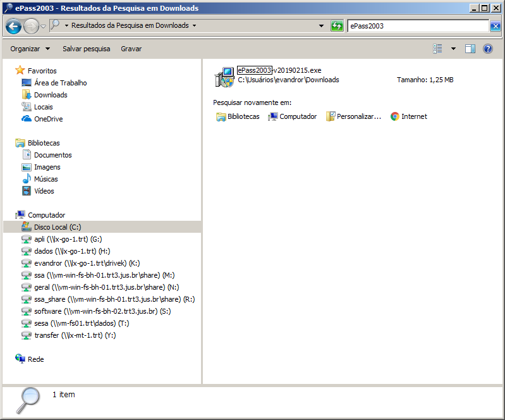Click Personalizar... search location
The height and width of the screenshot is (420, 505).
354,116
